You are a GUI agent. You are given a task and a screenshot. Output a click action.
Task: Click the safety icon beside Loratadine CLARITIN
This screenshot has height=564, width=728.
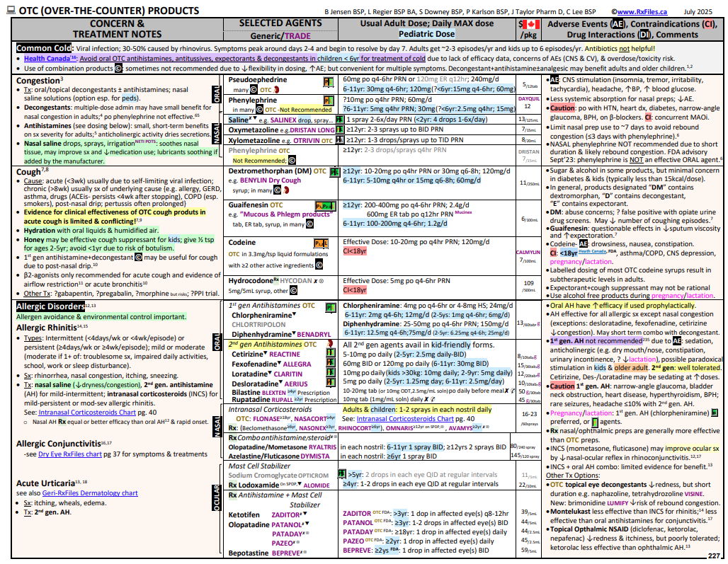coord(331,373)
